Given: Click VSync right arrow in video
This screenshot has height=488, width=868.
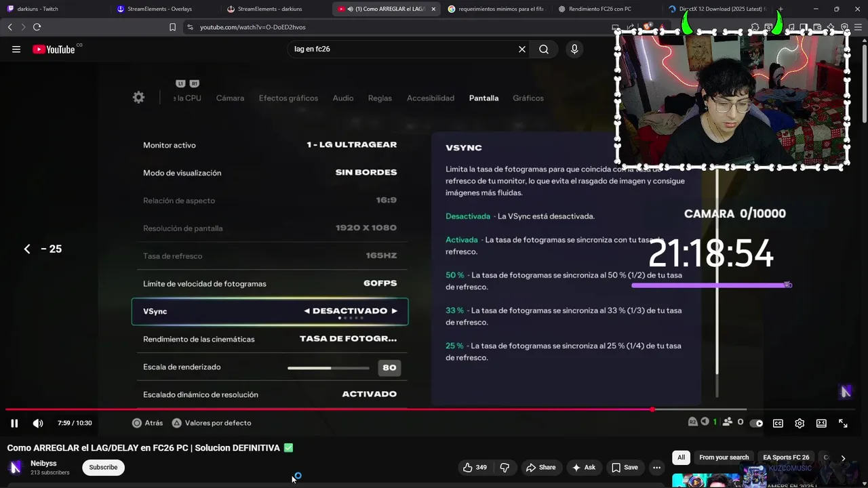Looking at the screenshot, I should [x=395, y=311].
